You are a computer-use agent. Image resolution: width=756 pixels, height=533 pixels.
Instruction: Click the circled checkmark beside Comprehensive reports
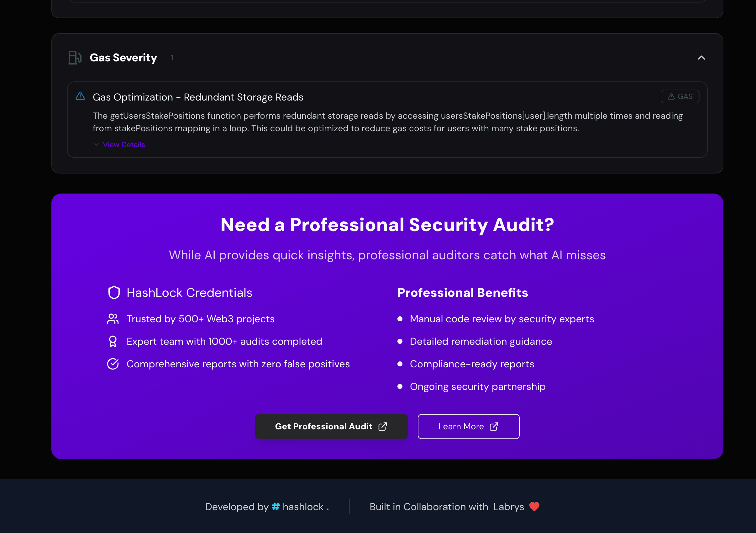[x=113, y=364]
